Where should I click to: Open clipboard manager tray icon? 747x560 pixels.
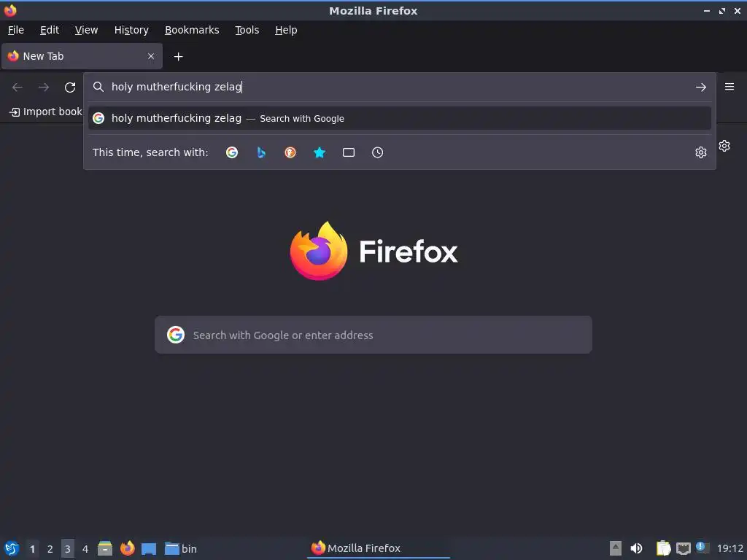point(663,548)
